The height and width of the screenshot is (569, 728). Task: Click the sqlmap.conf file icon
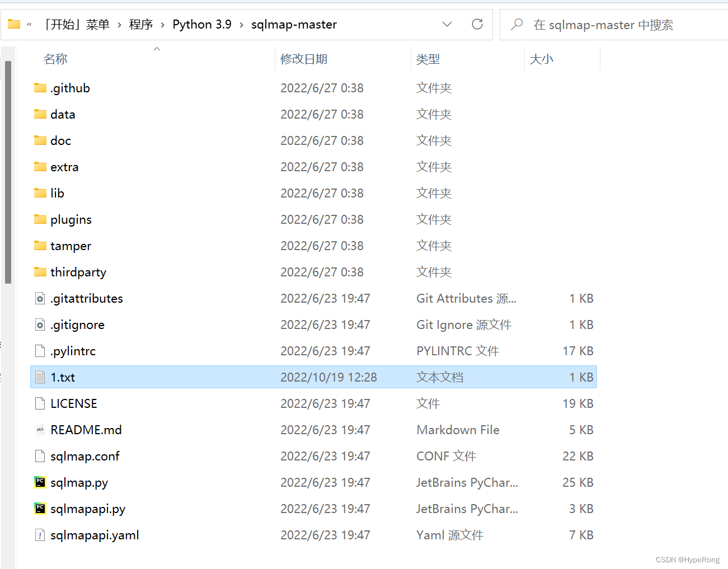[40, 456]
